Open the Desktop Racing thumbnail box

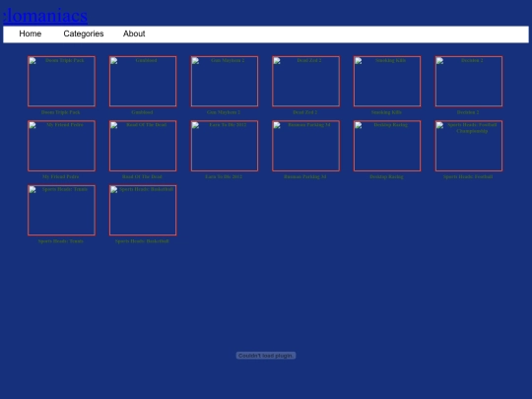(387, 146)
